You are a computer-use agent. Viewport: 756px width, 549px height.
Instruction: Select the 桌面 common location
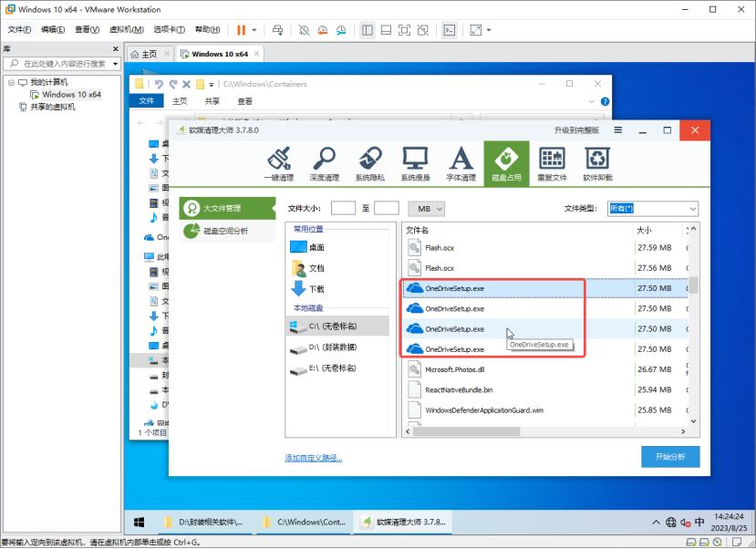pos(337,247)
